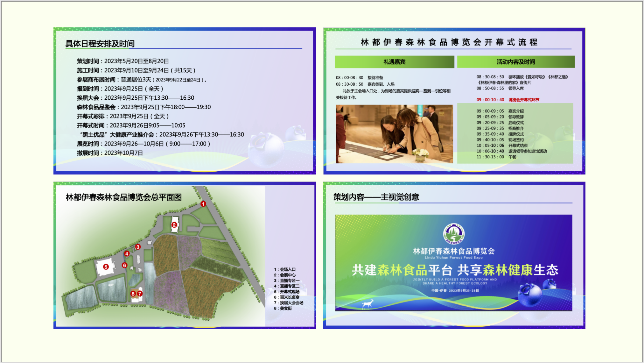This screenshot has width=644, height=363.
Task: Click red map marker number 6
Action: pyautogui.click(x=124, y=265)
